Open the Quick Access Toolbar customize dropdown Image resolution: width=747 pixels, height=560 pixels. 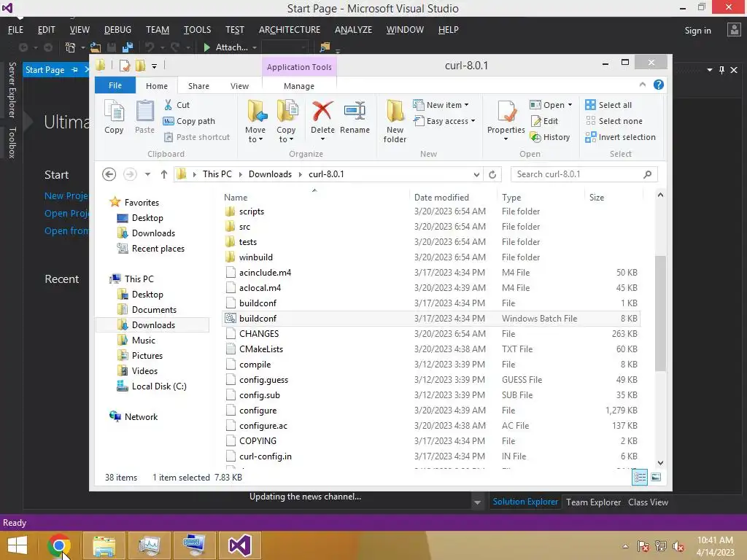pos(155,66)
